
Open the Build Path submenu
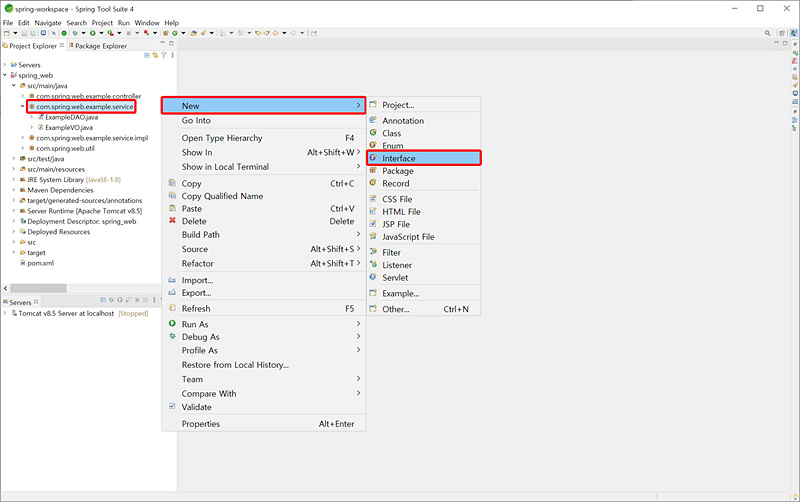(x=264, y=234)
